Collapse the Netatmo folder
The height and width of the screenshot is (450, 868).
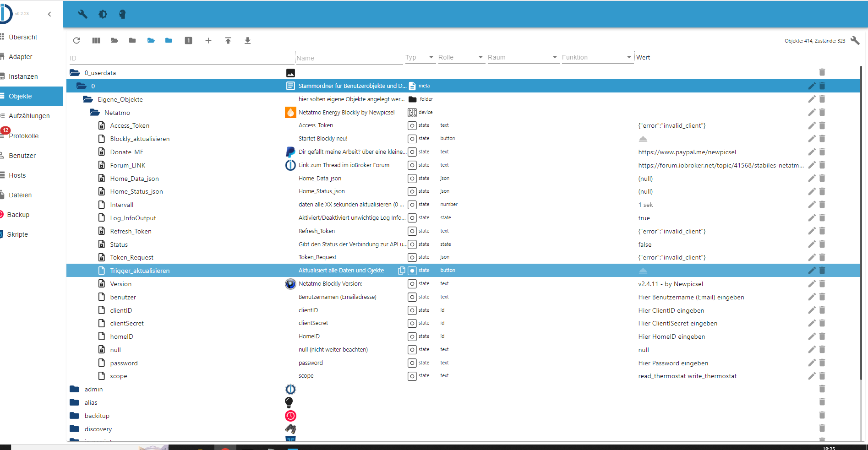coord(95,113)
